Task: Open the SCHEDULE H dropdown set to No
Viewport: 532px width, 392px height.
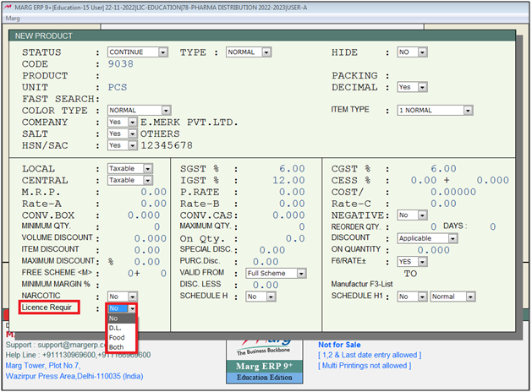Action: pos(261,297)
